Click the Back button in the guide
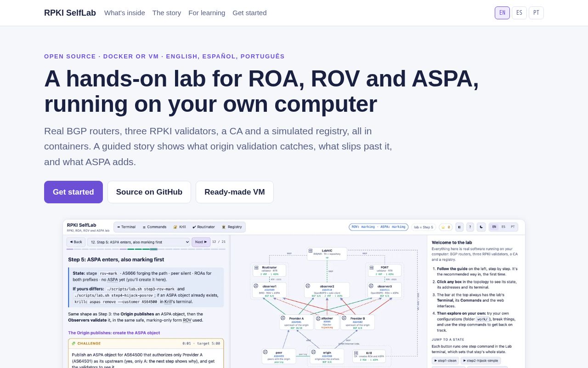 pos(76,242)
